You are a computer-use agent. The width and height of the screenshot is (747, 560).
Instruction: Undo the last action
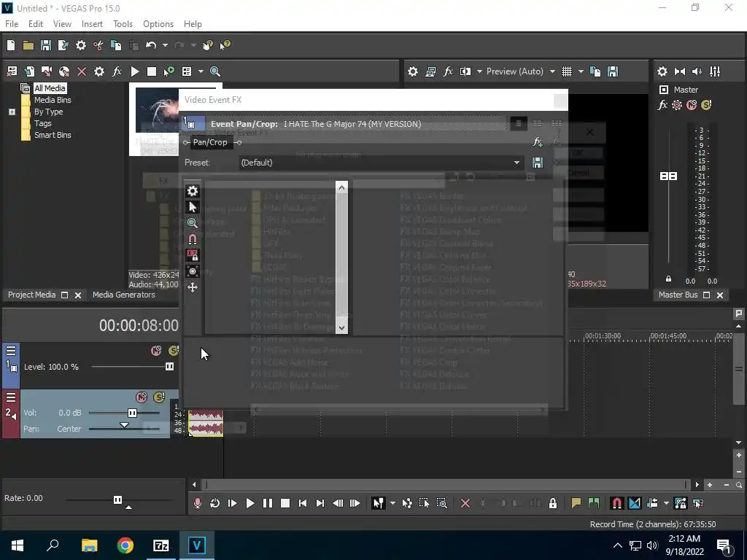(151, 45)
